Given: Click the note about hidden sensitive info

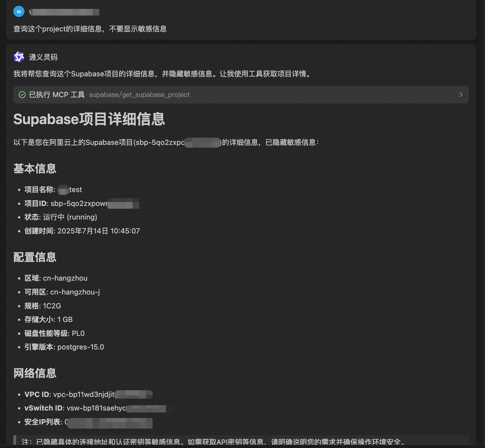Looking at the screenshot, I should pyautogui.click(x=214, y=441).
